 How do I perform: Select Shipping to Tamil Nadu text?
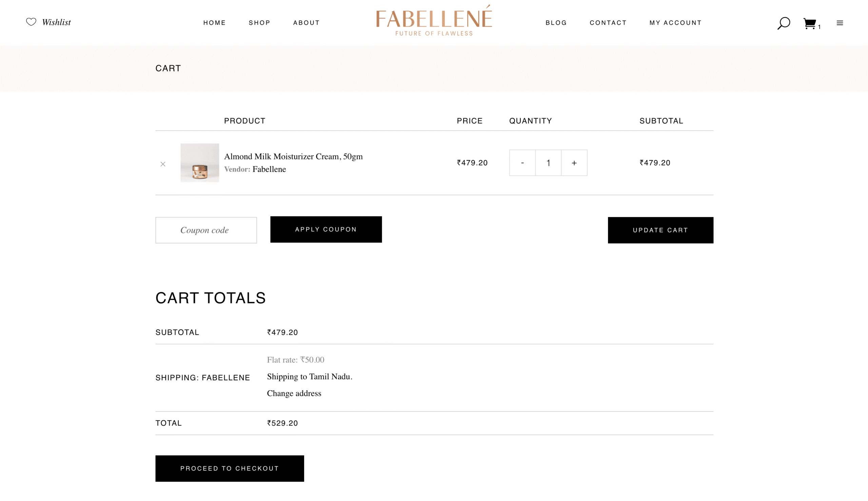click(310, 377)
